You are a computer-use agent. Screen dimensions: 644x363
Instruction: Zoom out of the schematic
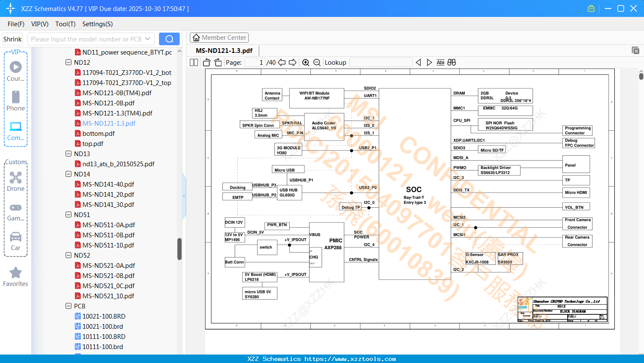(317, 63)
